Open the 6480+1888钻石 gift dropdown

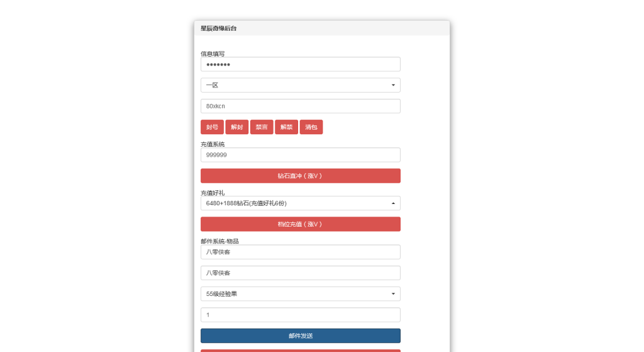[300, 203]
